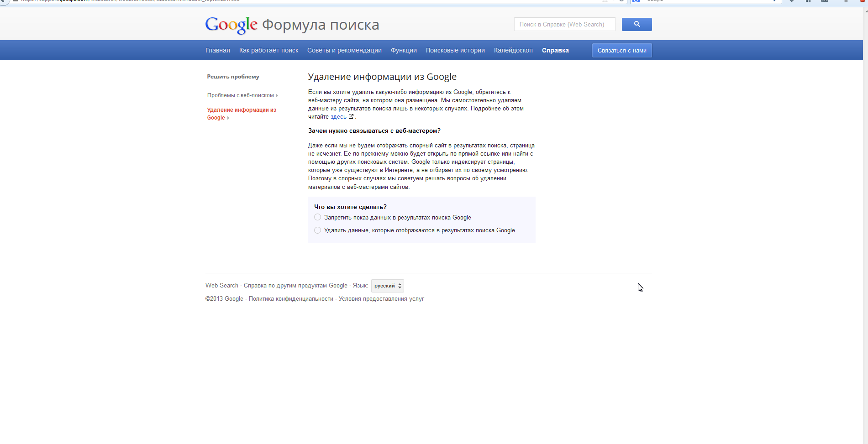The width and height of the screenshot is (868, 444).
Task: Follow the «здесь» link
Action: [x=338, y=117]
